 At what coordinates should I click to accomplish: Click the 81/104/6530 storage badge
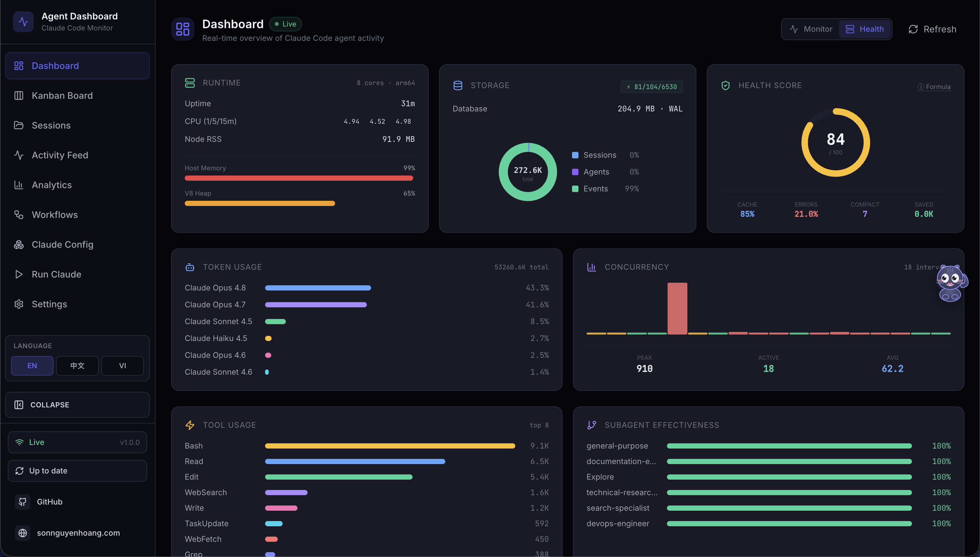pyautogui.click(x=651, y=87)
